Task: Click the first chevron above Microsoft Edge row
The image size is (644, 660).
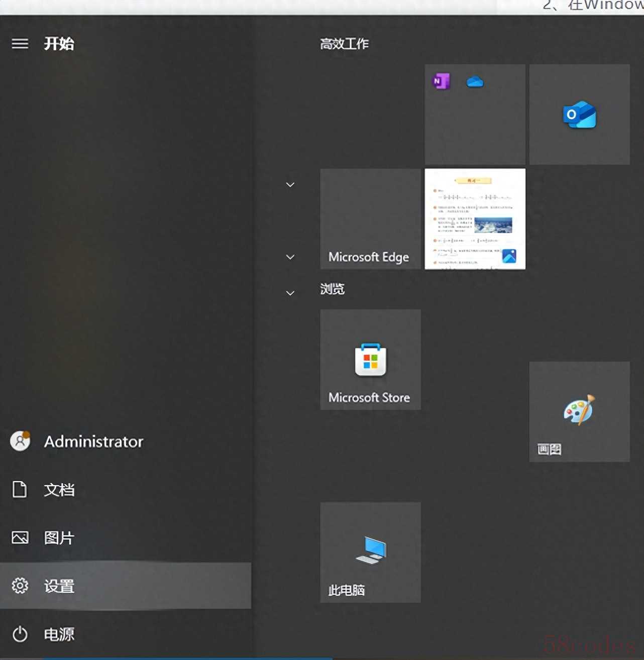Action: click(290, 184)
